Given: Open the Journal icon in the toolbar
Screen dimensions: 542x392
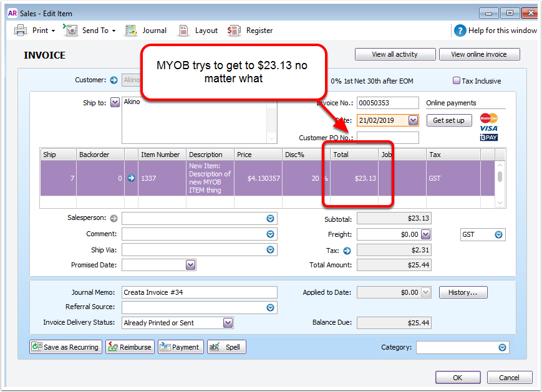Looking at the screenshot, I should (130, 31).
